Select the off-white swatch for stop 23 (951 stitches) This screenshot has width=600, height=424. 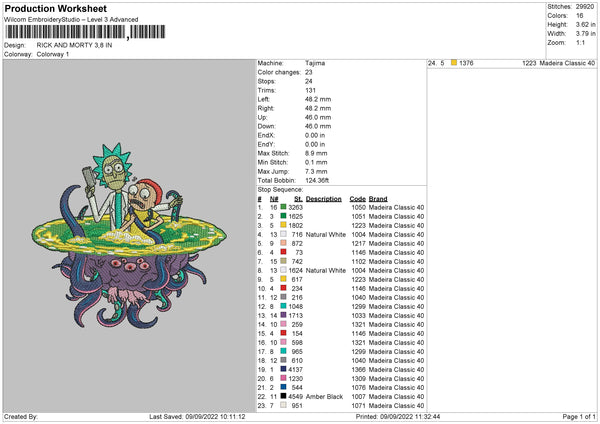point(283,405)
